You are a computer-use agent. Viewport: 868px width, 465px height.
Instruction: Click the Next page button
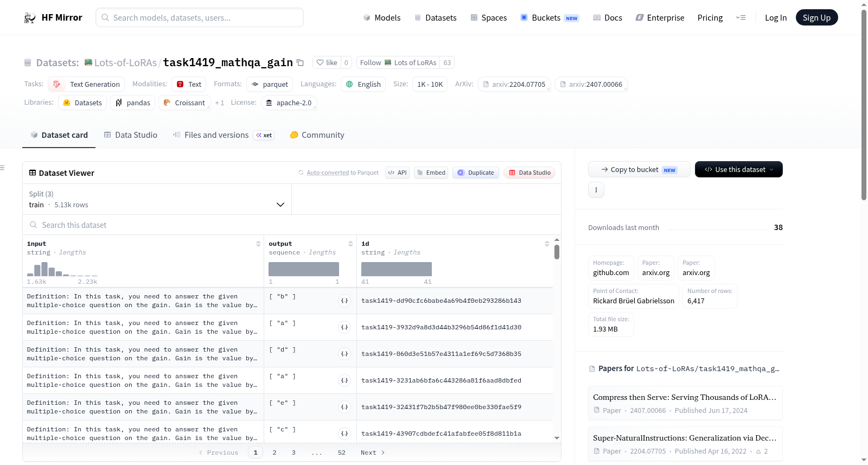pos(373,453)
